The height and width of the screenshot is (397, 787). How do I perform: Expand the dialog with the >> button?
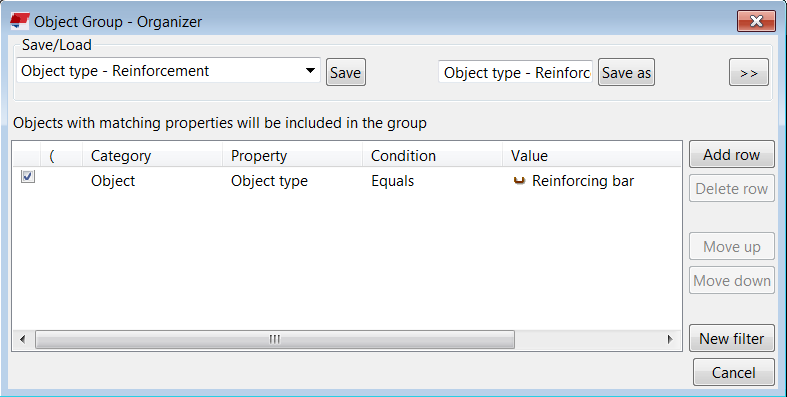(748, 73)
